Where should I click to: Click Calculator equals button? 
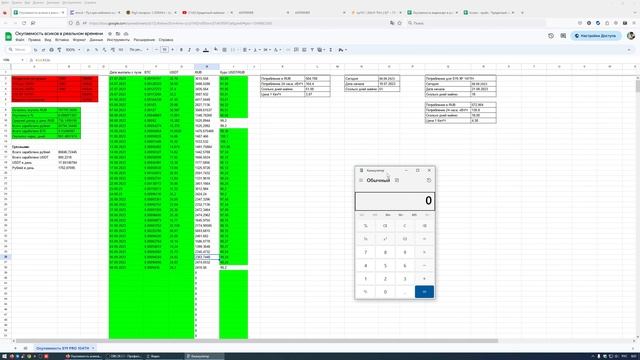(424, 292)
